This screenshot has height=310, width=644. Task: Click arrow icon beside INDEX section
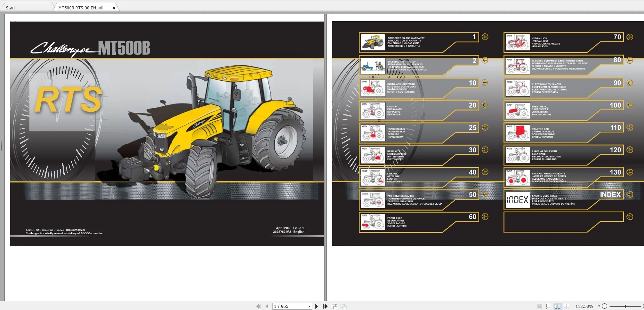point(630,194)
